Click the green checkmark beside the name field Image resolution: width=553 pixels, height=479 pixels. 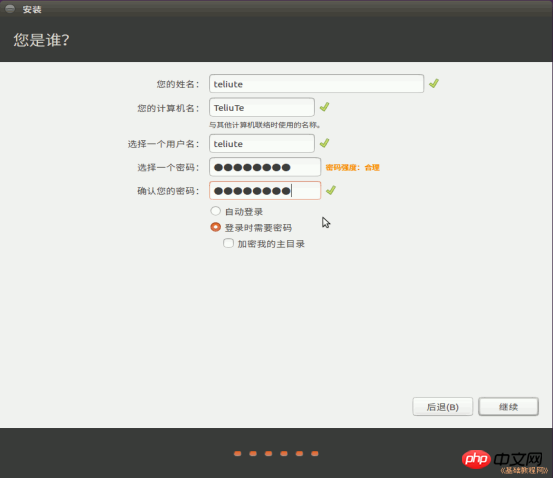[x=434, y=84]
